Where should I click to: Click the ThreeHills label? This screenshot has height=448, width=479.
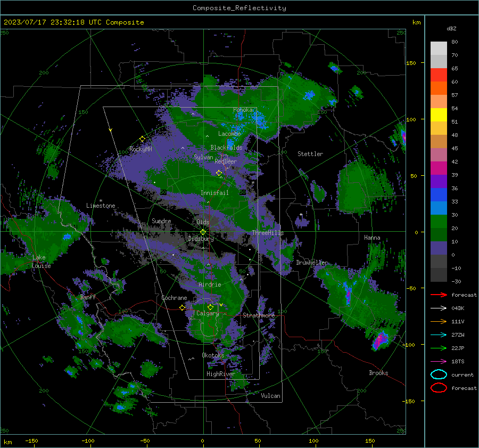click(x=268, y=233)
